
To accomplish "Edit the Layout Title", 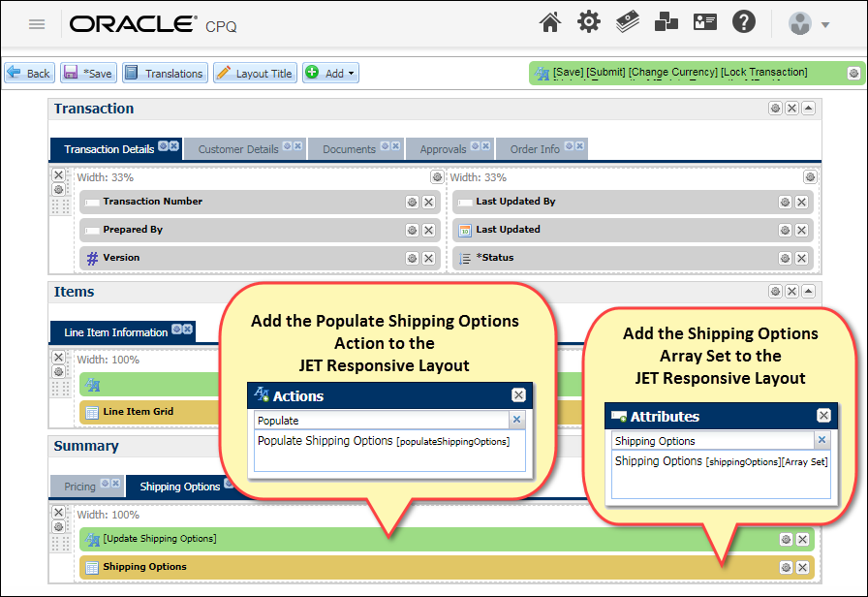I will (255, 73).
